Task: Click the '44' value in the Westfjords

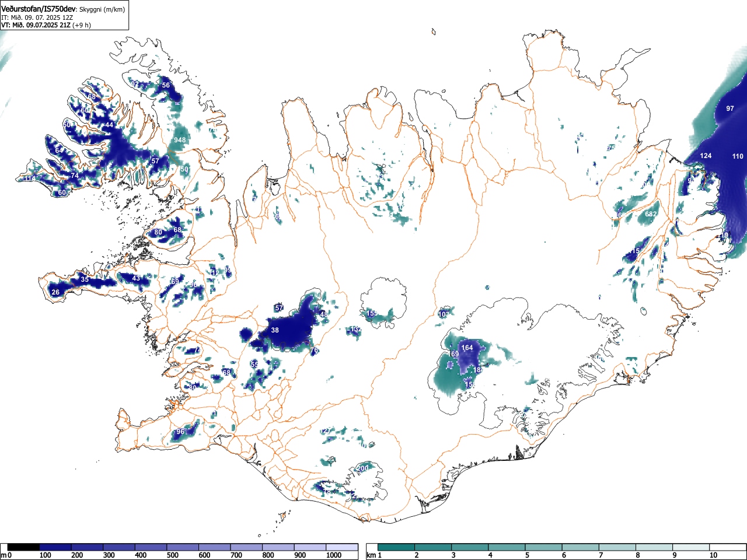Action: (109, 125)
